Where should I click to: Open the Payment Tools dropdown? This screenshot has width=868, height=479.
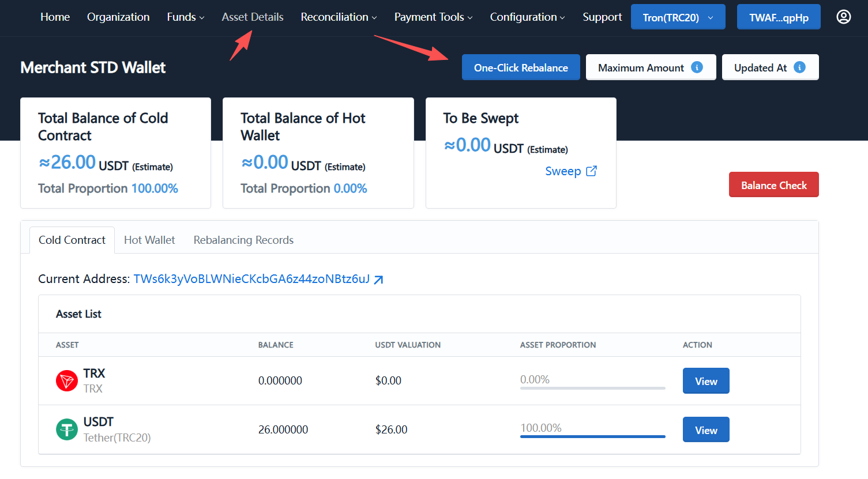433,17
